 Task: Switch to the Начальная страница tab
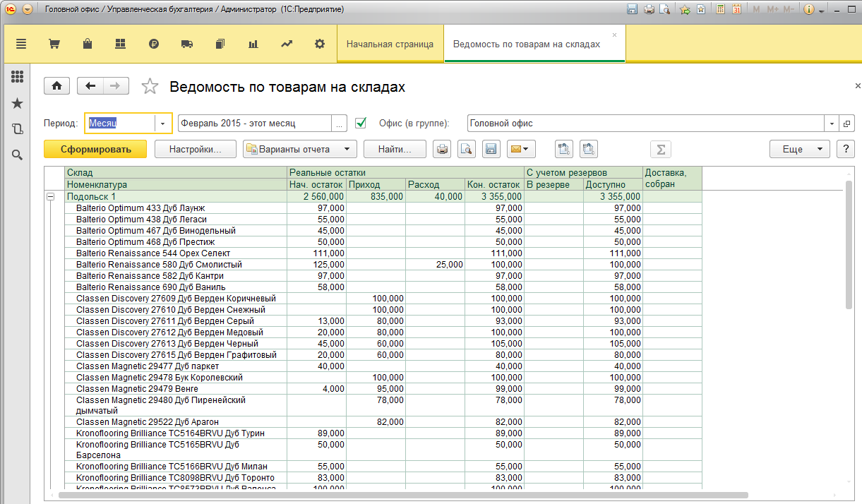click(x=390, y=44)
